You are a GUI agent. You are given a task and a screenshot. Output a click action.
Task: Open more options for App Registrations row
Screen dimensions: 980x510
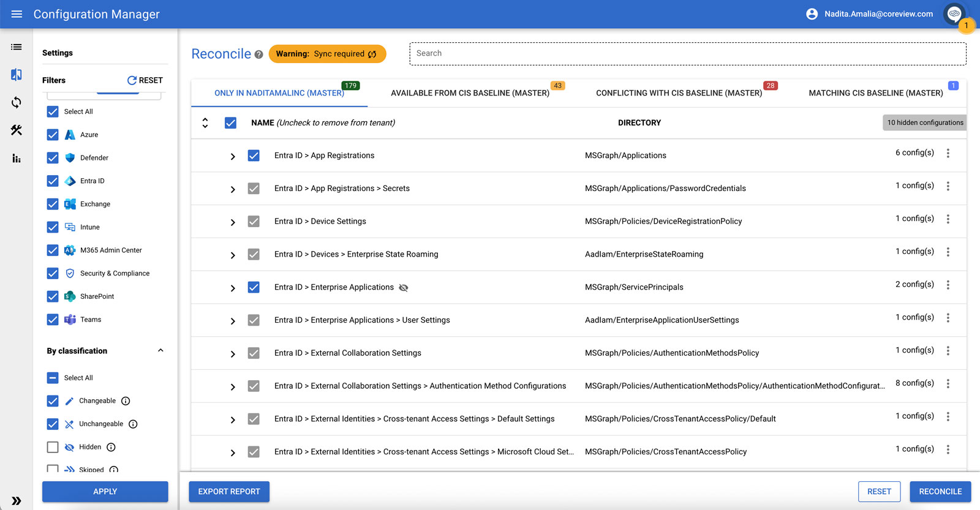coord(948,153)
